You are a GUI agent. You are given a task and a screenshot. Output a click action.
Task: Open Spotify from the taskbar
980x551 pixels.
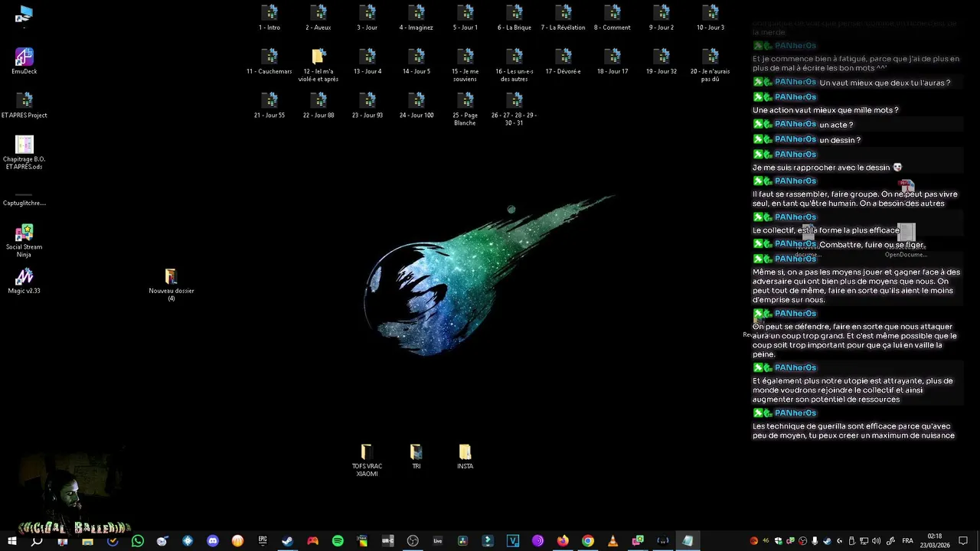338,541
